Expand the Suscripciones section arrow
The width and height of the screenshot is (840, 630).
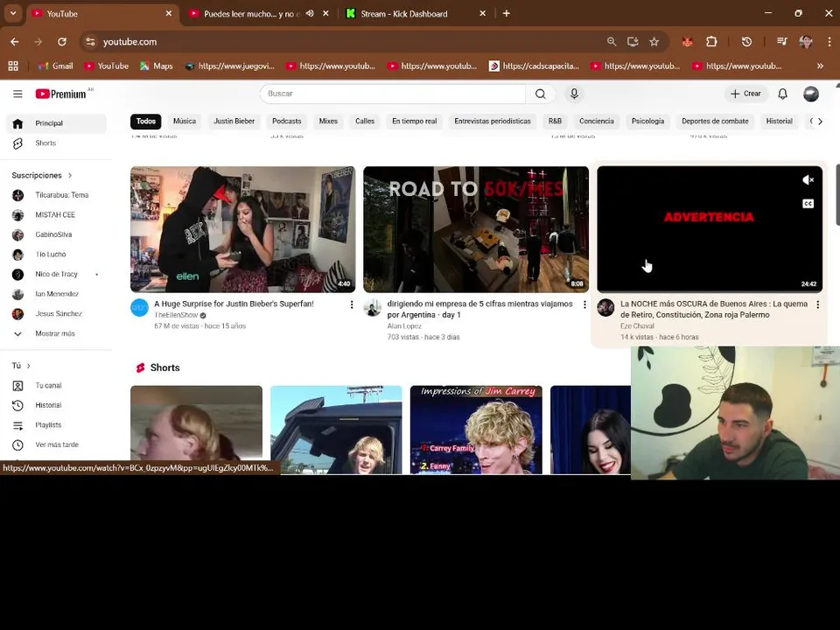(x=70, y=175)
